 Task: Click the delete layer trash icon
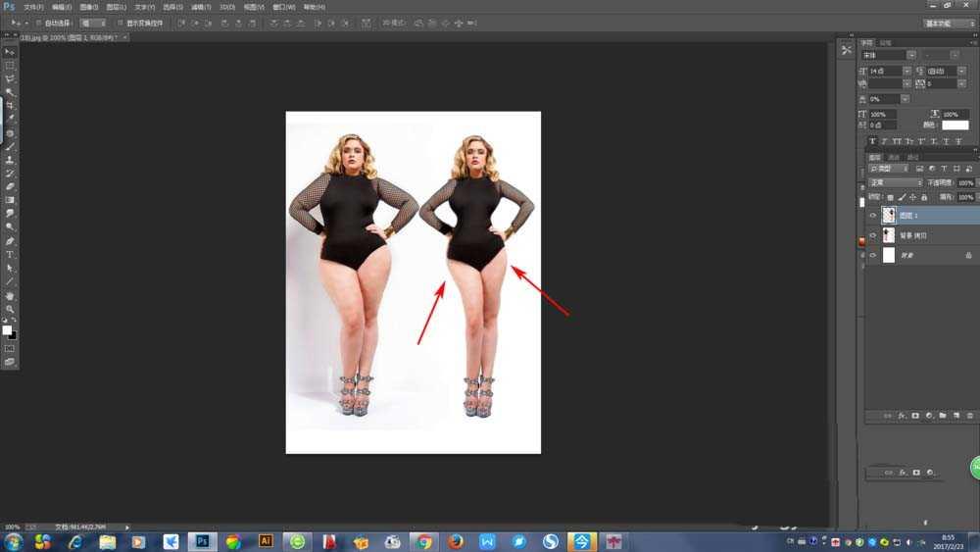click(x=970, y=416)
